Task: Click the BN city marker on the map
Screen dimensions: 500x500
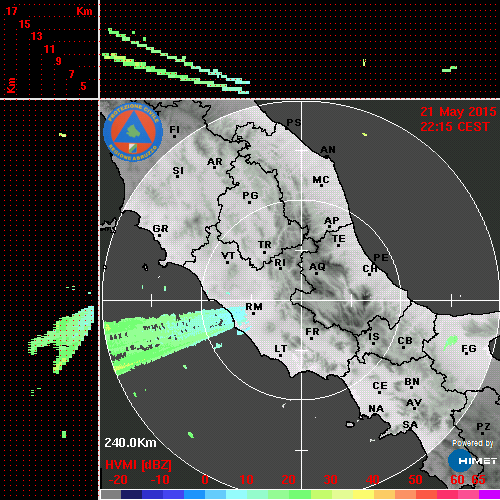Action: [412, 383]
